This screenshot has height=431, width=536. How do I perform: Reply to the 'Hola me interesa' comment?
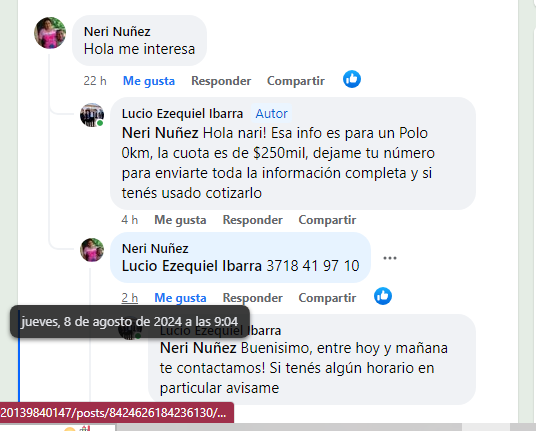click(x=221, y=81)
